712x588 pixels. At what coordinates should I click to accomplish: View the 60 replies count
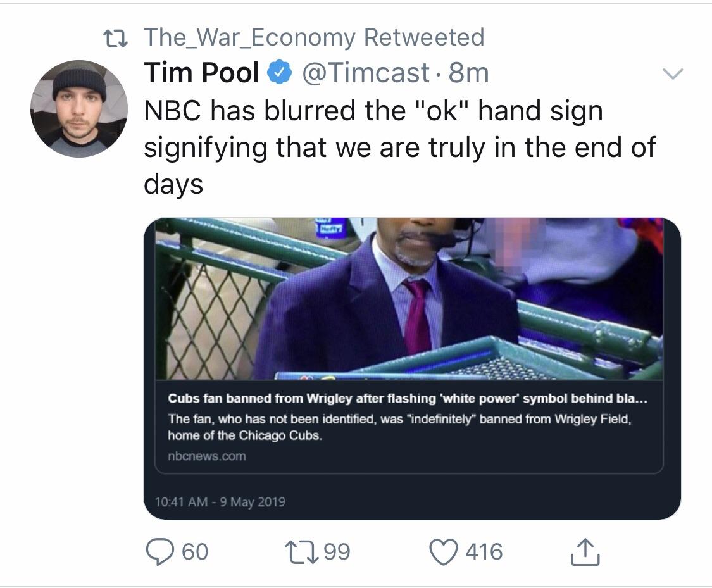click(196, 552)
